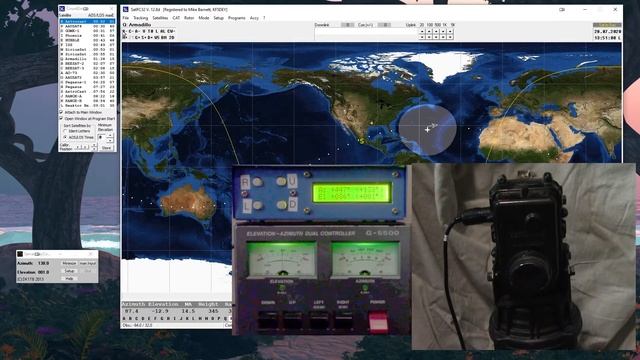Click the V control letter
The height and width of the screenshot is (360, 640).
(x=144, y=31)
